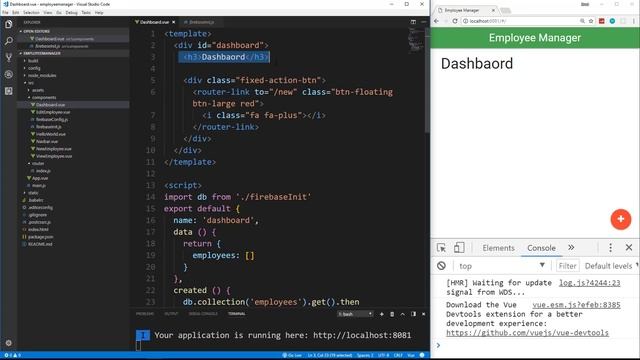Switch to the Problems panel tab
Viewport: 640px width, 360px height.
[145, 314]
